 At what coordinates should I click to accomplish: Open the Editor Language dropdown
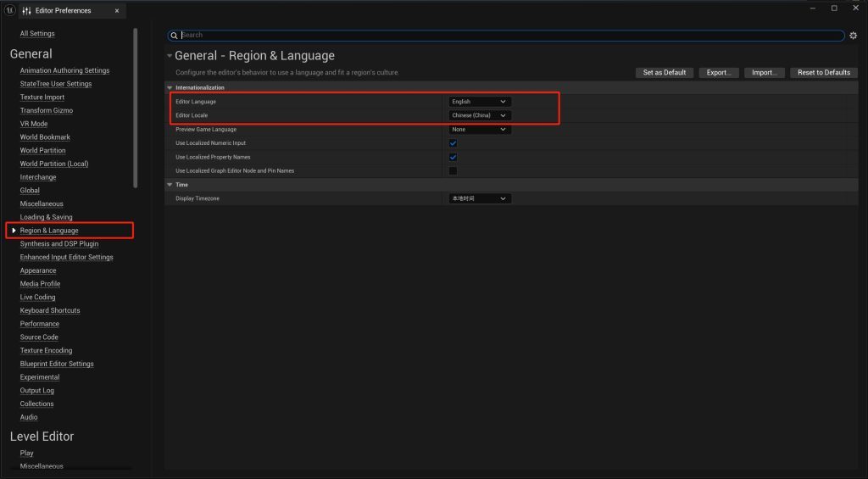479,102
